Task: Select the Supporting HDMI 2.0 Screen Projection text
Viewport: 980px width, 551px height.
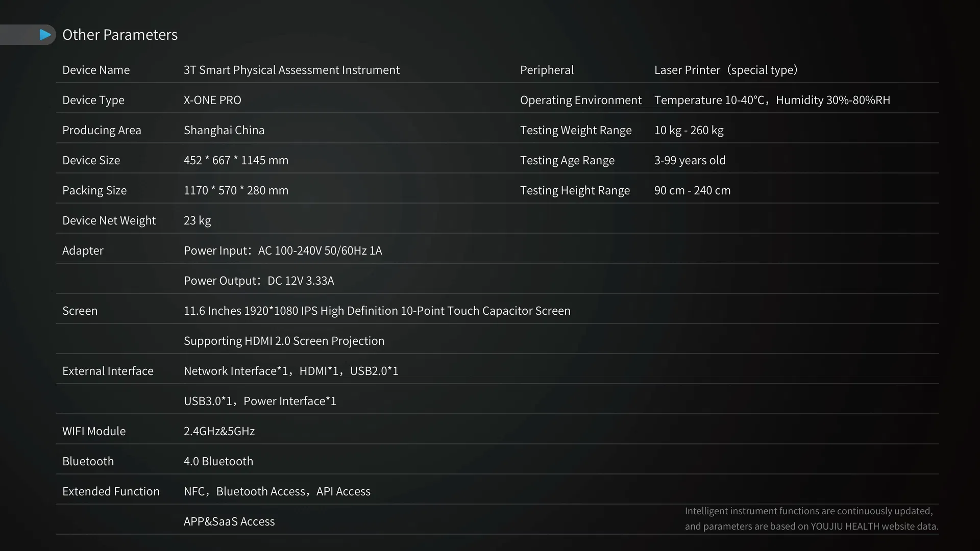Action: pyautogui.click(x=284, y=341)
